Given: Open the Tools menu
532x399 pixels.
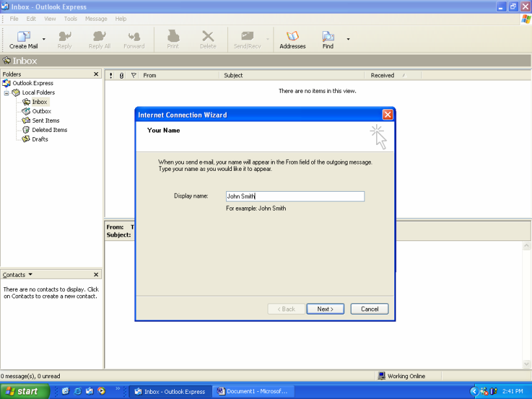Looking at the screenshot, I should click(71, 19).
